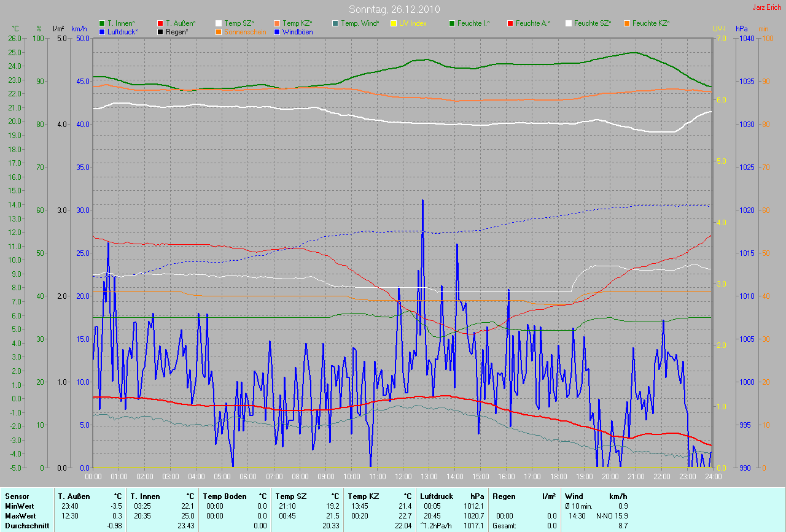Image resolution: width=786 pixels, height=532 pixels.
Task: Click the date title Sonntag, 26.12.2010
Action: pyautogui.click(x=393, y=9)
